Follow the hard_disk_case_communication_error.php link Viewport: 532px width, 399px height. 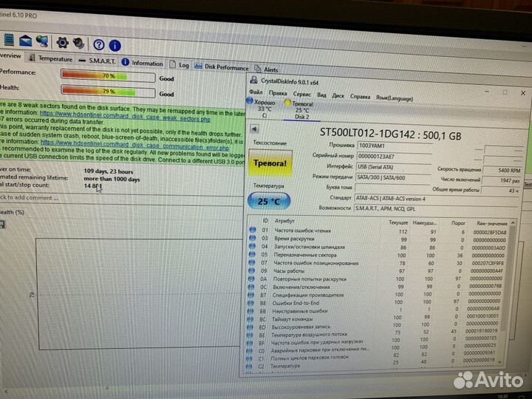134,146
